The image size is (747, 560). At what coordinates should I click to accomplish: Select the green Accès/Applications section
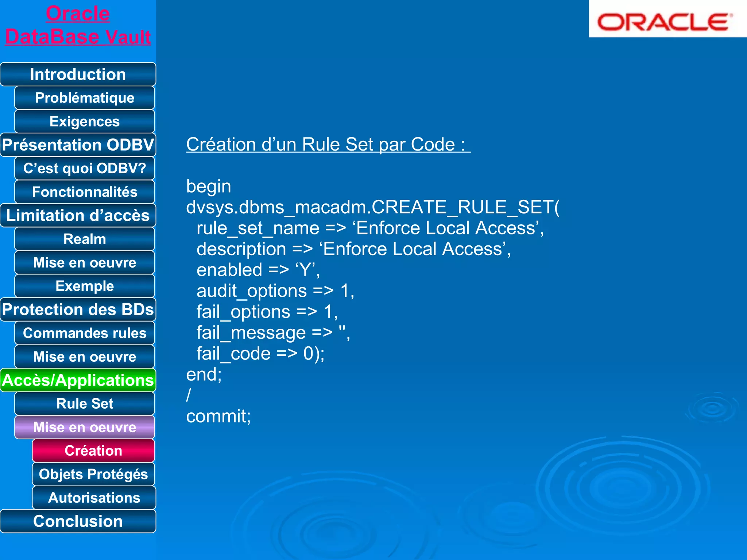coord(78,380)
